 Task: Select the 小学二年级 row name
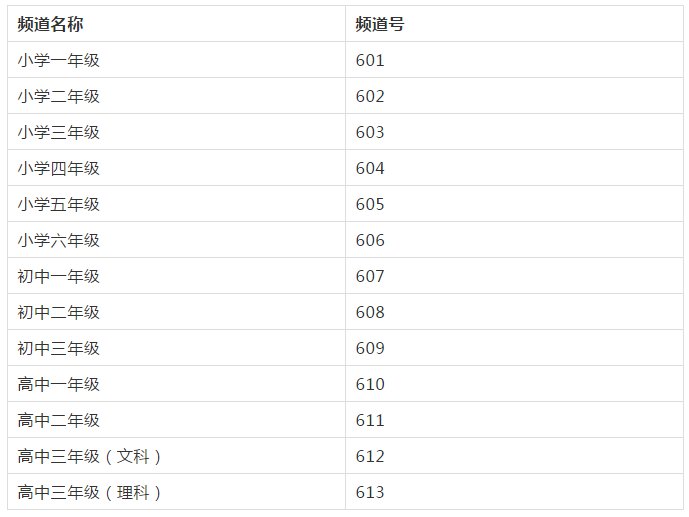[x=59, y=96]
